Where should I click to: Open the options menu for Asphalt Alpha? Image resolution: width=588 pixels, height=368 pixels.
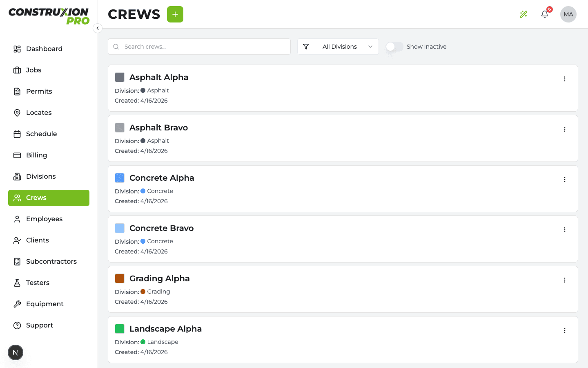pyautogui.click(x=565, y=79)
